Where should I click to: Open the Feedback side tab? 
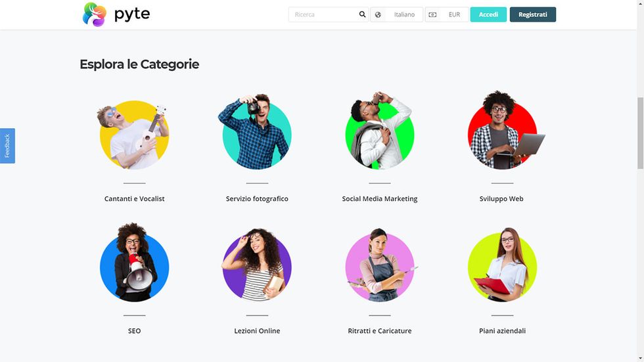click(7, 146)
